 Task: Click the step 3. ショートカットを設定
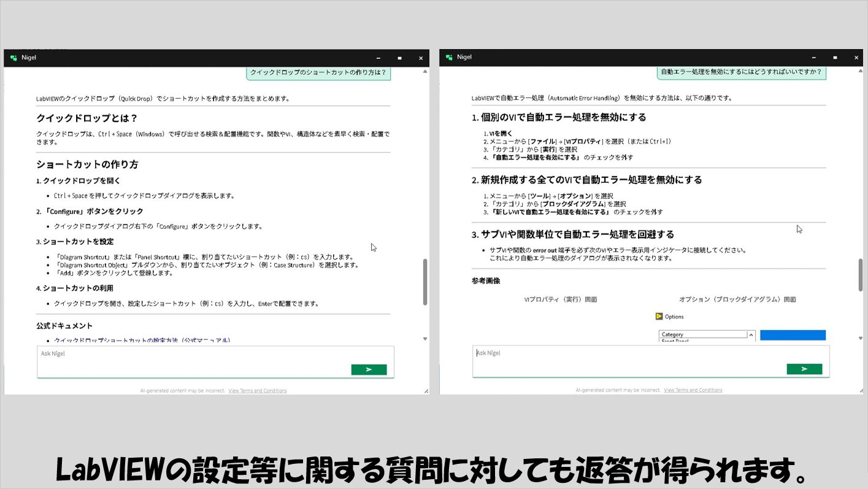(x=74, y=242)
